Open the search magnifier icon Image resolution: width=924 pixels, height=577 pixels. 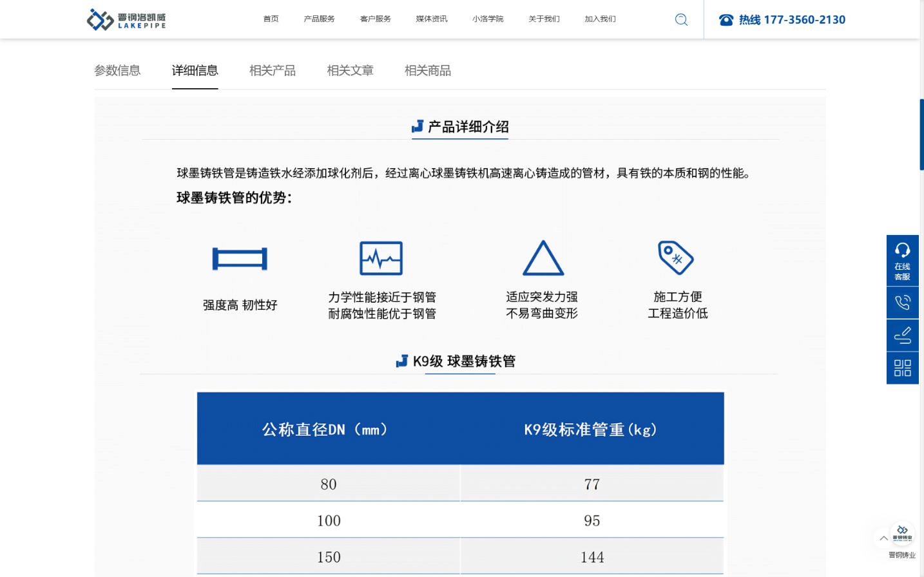[681, 19]
